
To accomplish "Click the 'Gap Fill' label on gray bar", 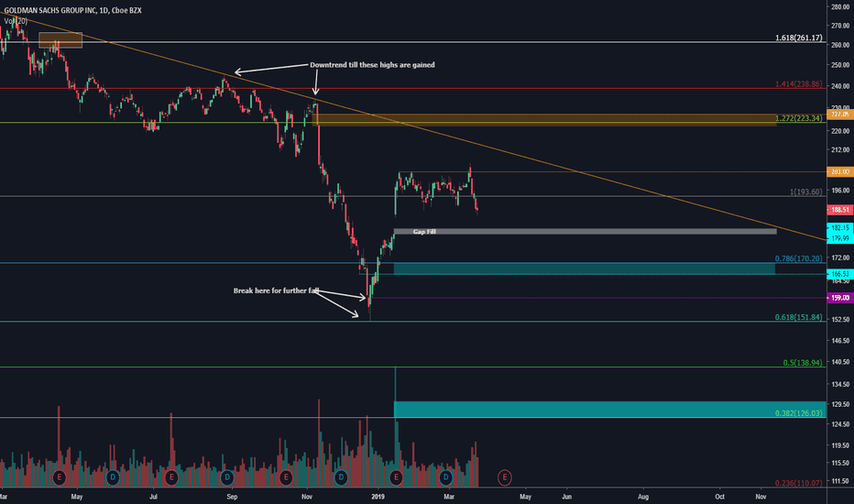I will [424, 232].
